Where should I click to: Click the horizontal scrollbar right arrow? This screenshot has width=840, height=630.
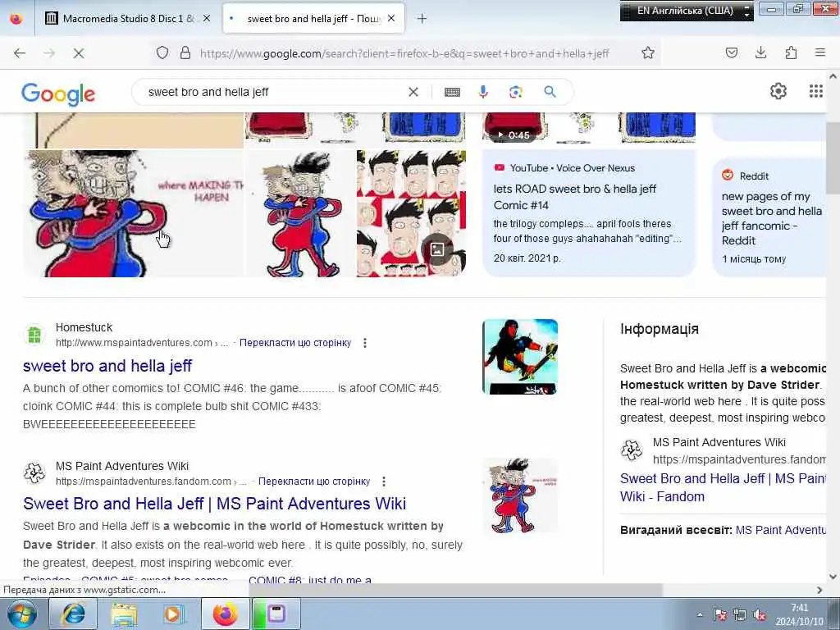click(819, 590)
